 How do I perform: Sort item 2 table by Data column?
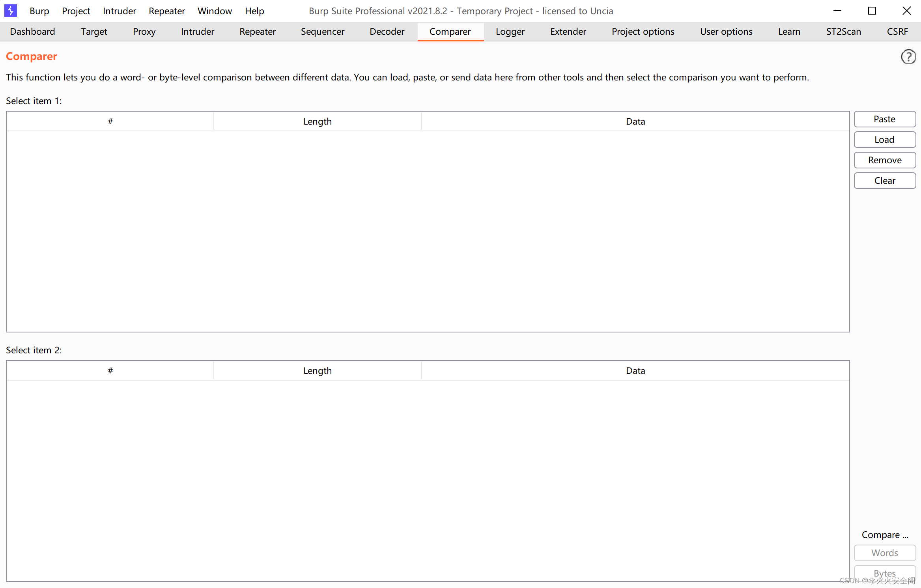tap(635, 371)
